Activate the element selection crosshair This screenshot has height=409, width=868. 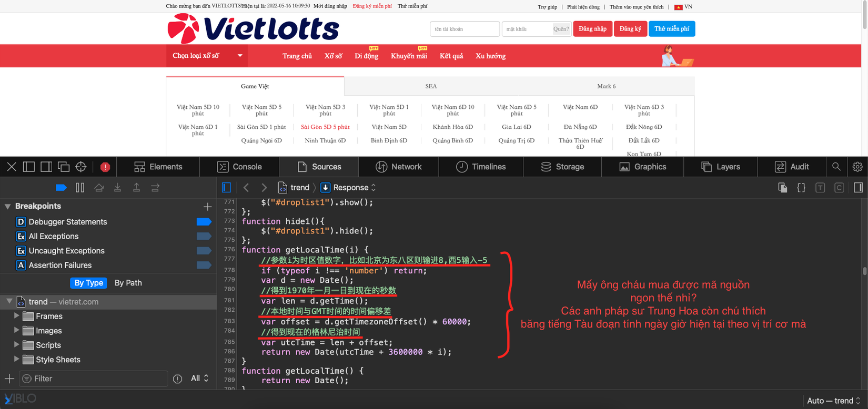(x=81, y=167)
